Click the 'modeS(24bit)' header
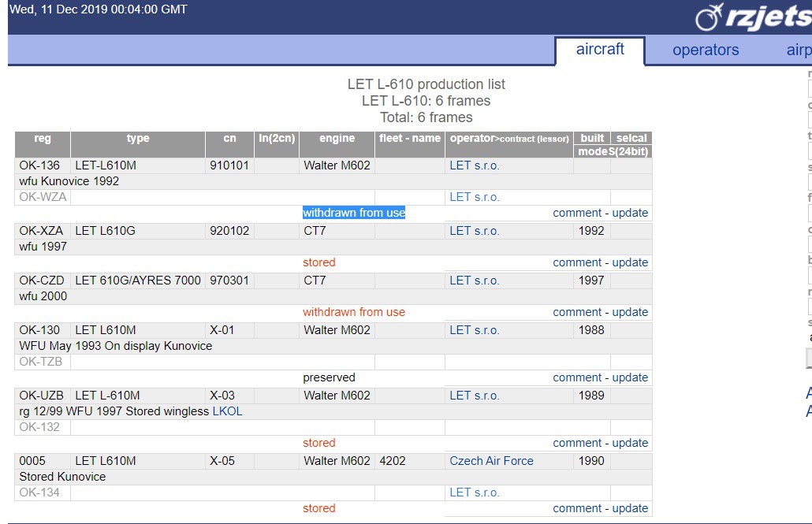812x524 pixels. 613,152
